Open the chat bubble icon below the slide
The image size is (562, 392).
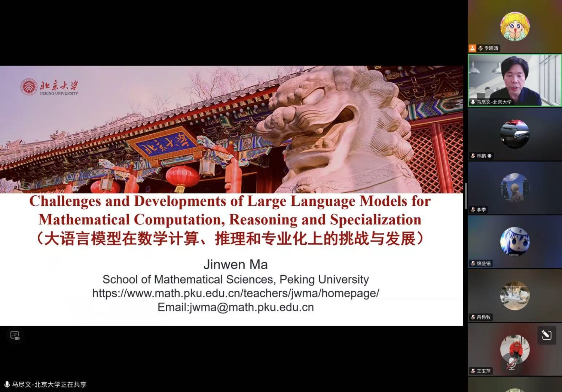click(15, 335)
